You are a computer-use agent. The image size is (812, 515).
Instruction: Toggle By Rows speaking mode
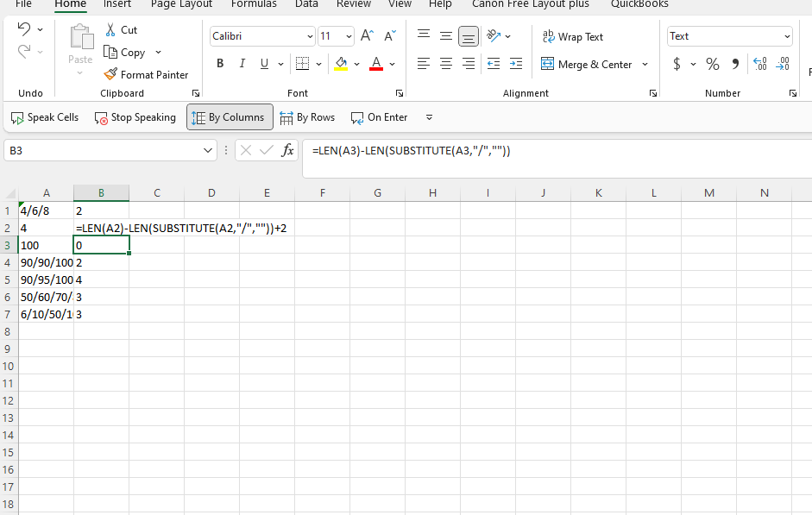tap(307, 117)
